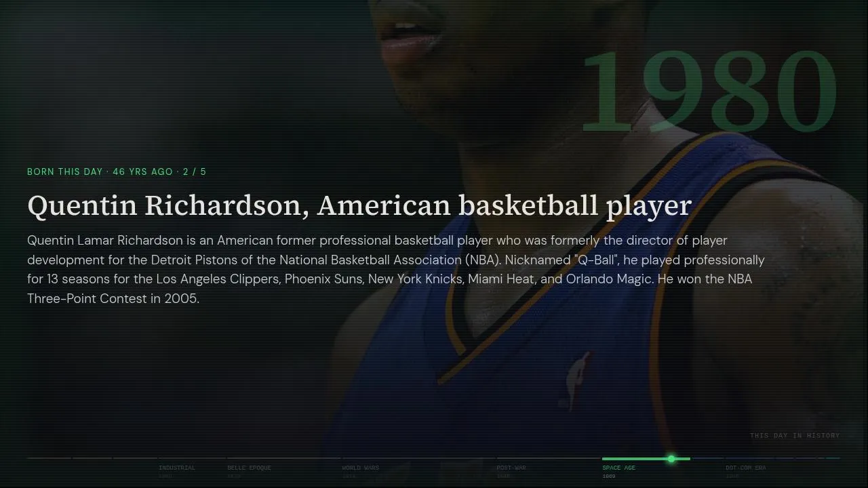Viewport: 868px width, 488px height.
Task: Click the Quentin Lamar Richardson description paragraph
Action: tap(396, 269)
